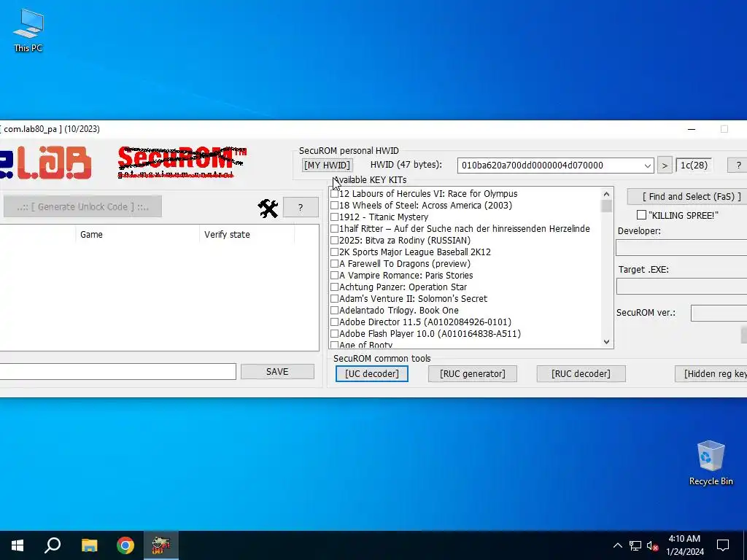Image resolution: width=747 pixels, height=560 pixels.
Task: Open taskbar Search magnifier
Action: [x=53, y=545]
